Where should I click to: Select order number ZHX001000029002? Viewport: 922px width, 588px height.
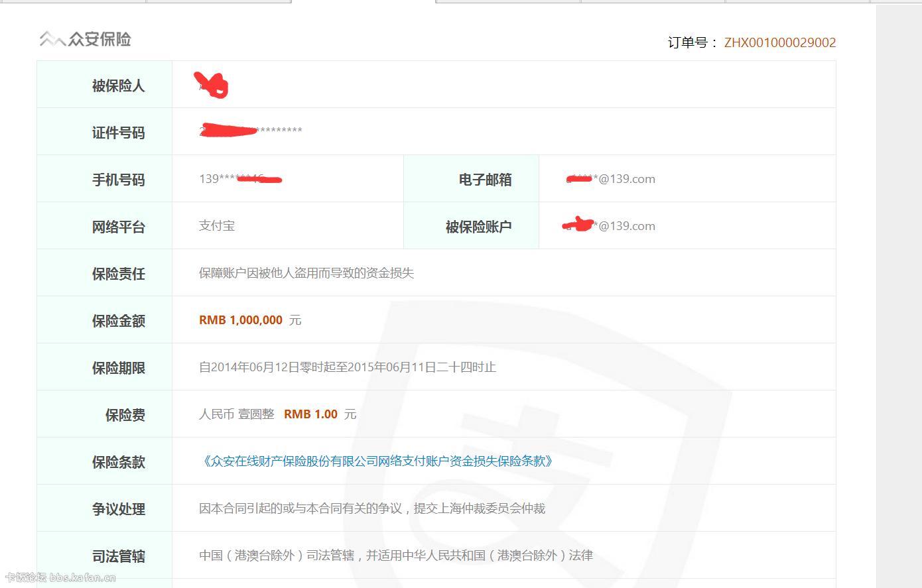tap(780, 42)
